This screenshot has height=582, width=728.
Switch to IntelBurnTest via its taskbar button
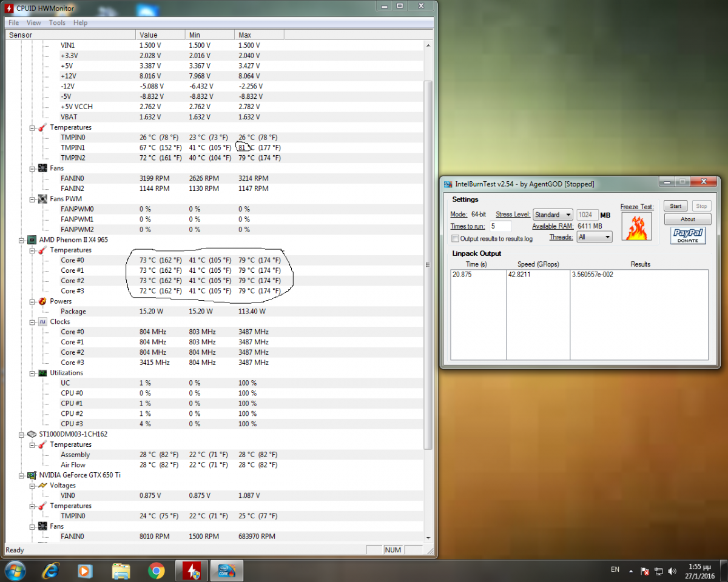(x=227, y=570)
